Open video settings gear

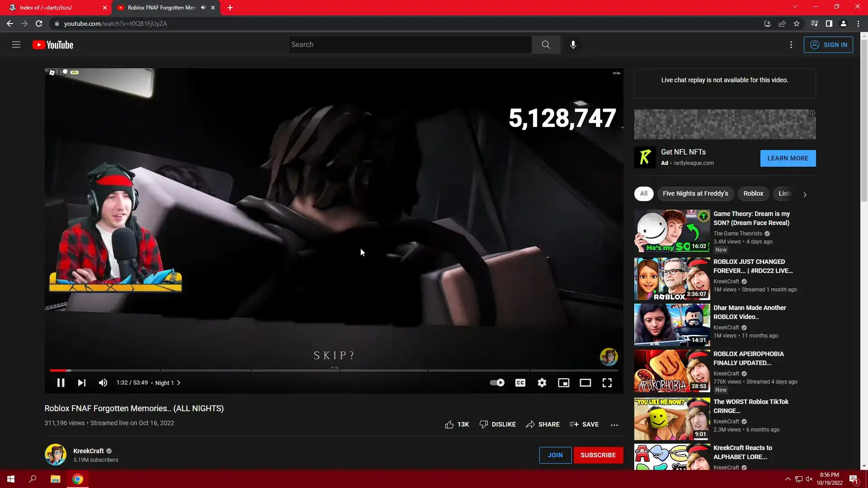542,383
